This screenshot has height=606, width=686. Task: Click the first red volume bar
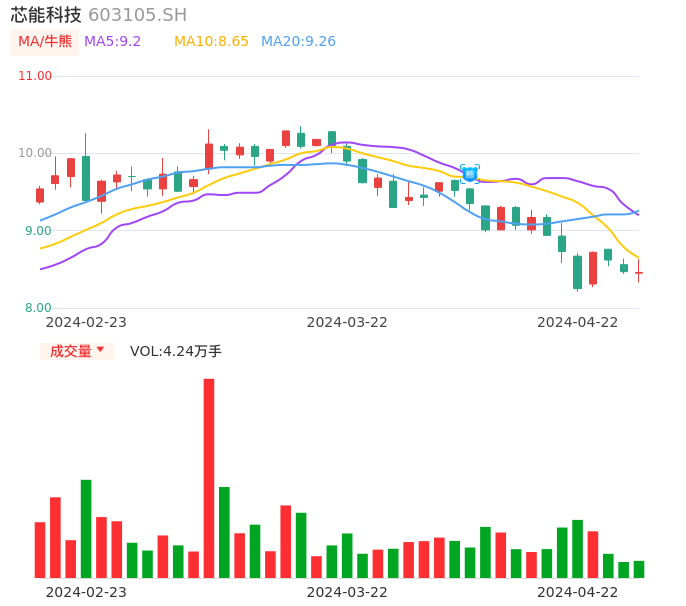click(40, 549)
